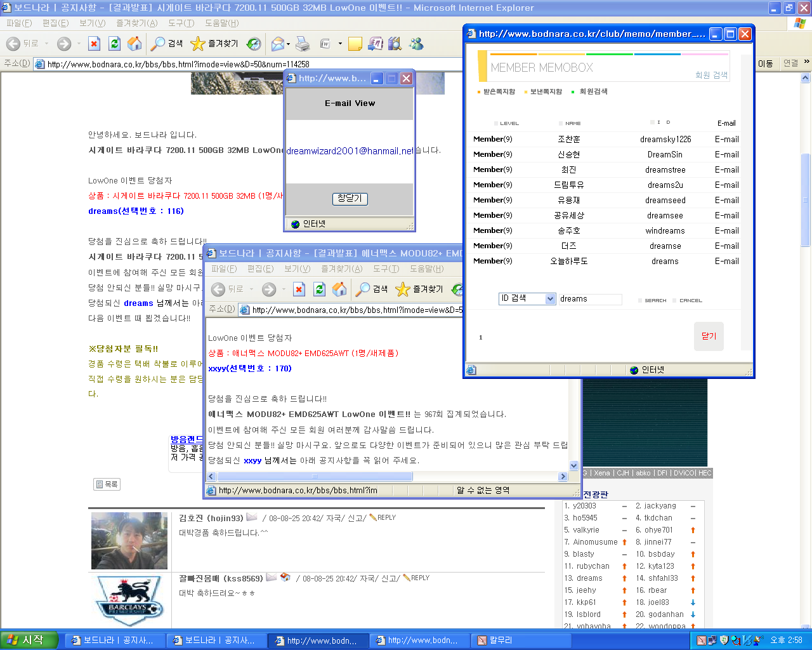
Task: Click Back button in second browser window
Action: click(227, 289)
